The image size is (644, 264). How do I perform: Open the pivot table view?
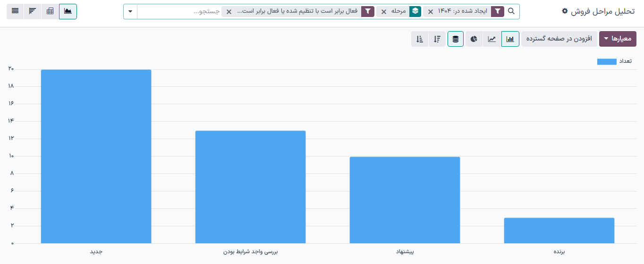tap(50, 11)
